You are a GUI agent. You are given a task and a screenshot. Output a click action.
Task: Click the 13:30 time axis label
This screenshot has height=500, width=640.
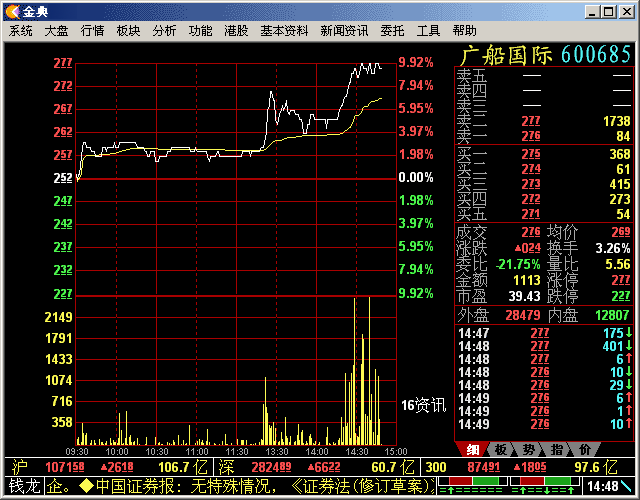(x=277, y=452)
